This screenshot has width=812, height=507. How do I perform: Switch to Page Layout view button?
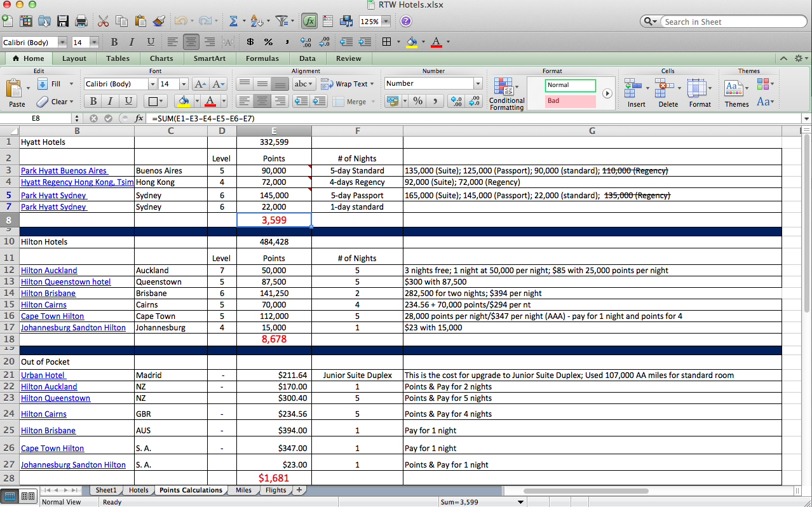point(27,496)
